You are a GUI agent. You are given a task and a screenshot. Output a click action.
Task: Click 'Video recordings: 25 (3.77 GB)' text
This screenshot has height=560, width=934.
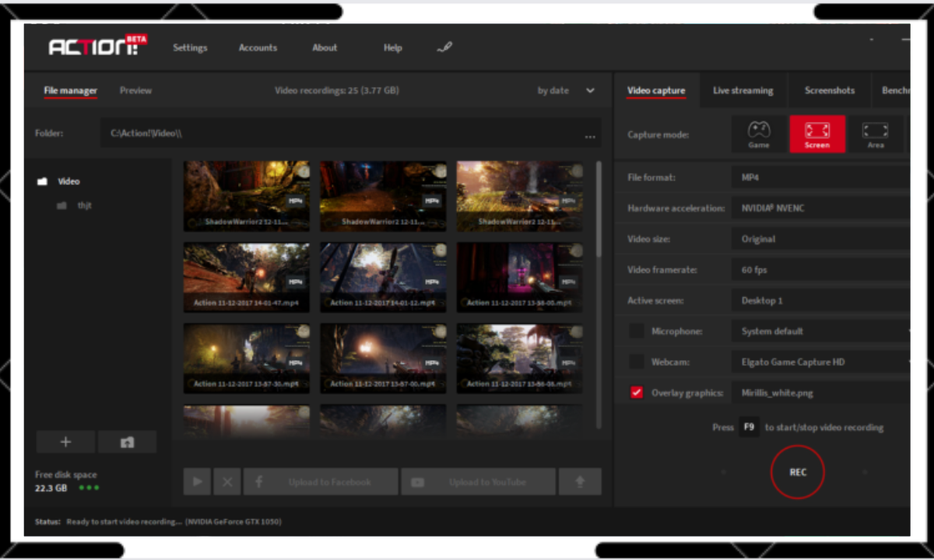click(336, 91)
